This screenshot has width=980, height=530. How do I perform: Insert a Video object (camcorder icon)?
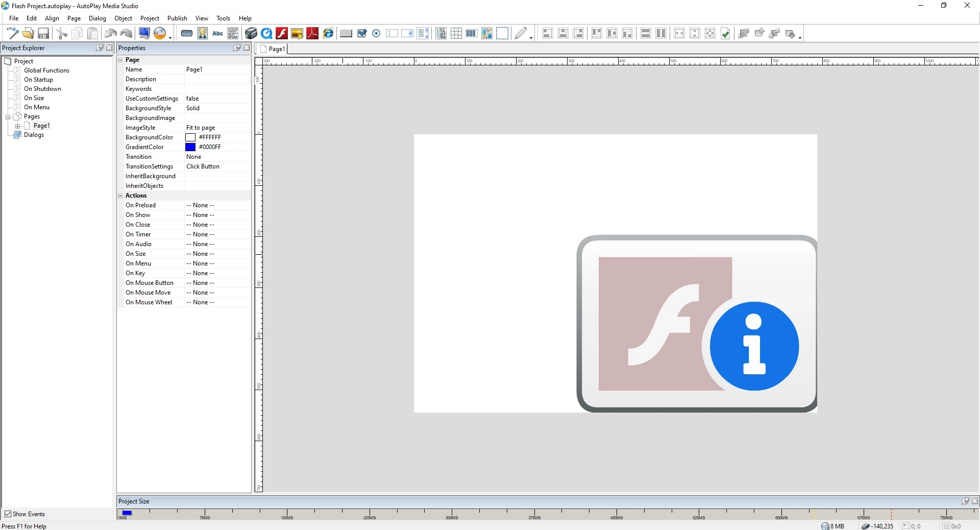point(251,34)
